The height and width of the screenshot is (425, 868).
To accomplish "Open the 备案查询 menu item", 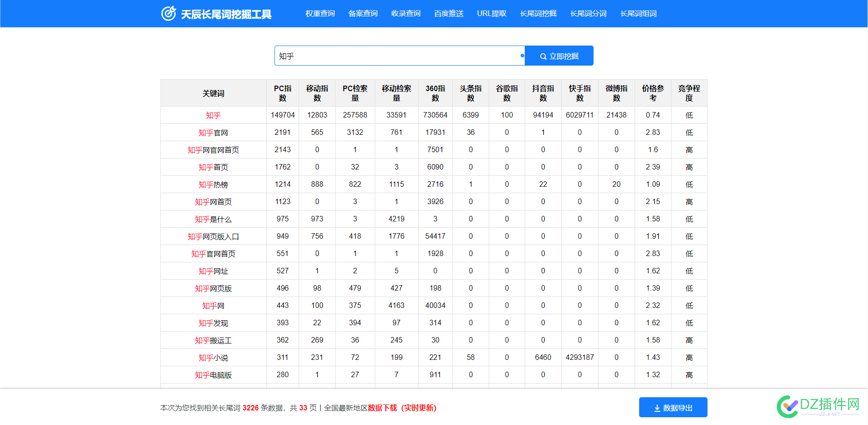I will point(363,14).
